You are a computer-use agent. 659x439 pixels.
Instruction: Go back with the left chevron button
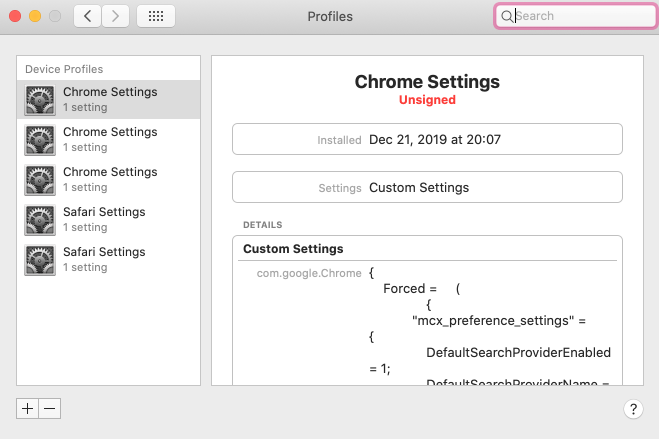[87, 16]
